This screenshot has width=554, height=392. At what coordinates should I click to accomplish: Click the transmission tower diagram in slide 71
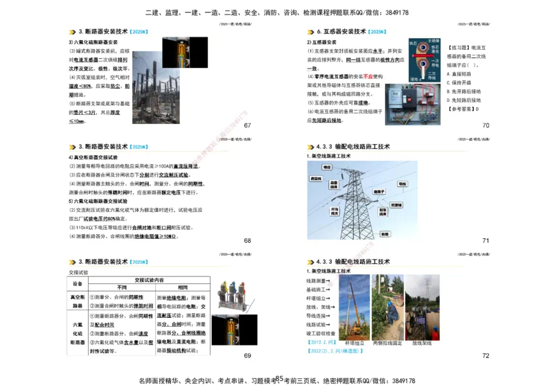pos(362,200)
